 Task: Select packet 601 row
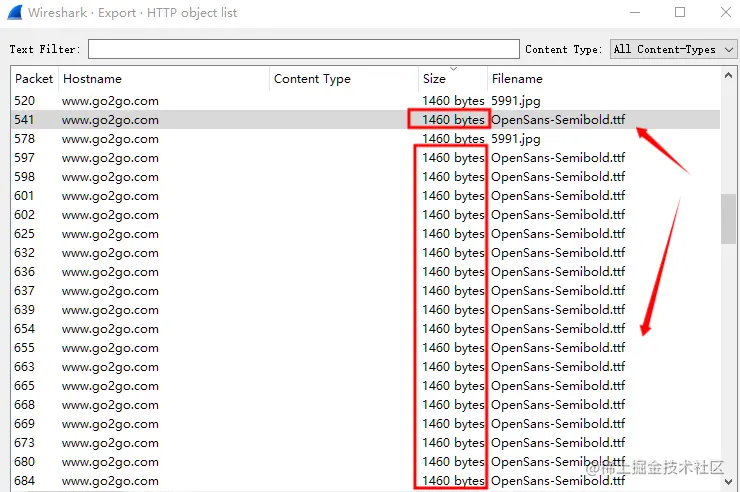(366, 195)
